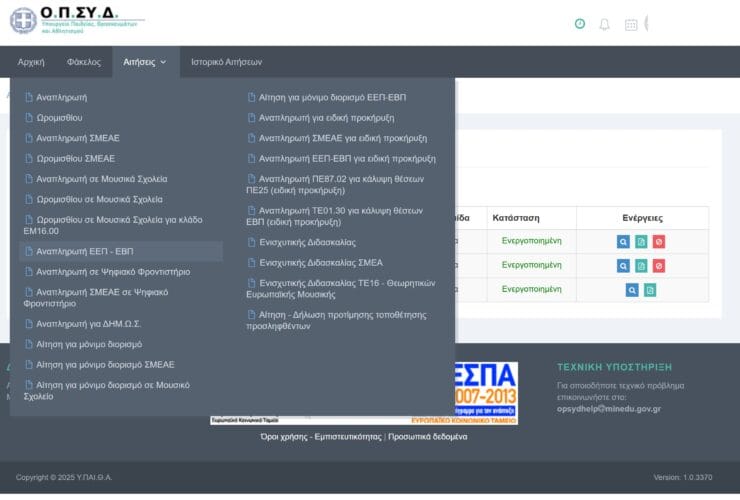Select Ενισχυτικής Διδασκαλίας ΣΜΕΑ option
The width and height of the screenshot is (740, 500).
pos(320,263)
